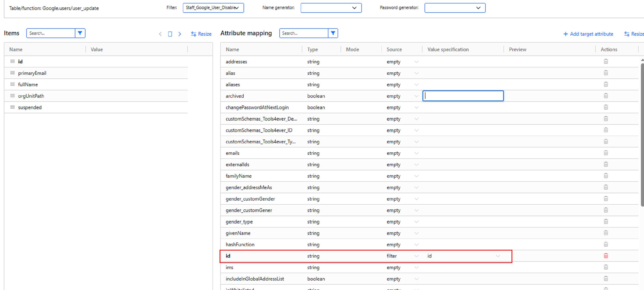The image size is (644, 290).
Task: Click the Preview column header
Action: 518,49
